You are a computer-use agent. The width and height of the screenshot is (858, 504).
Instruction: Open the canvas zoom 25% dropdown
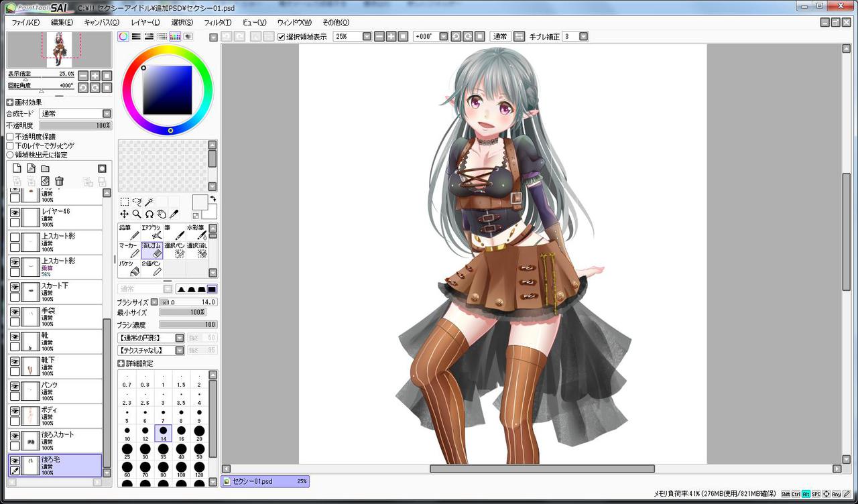(367, 36)
